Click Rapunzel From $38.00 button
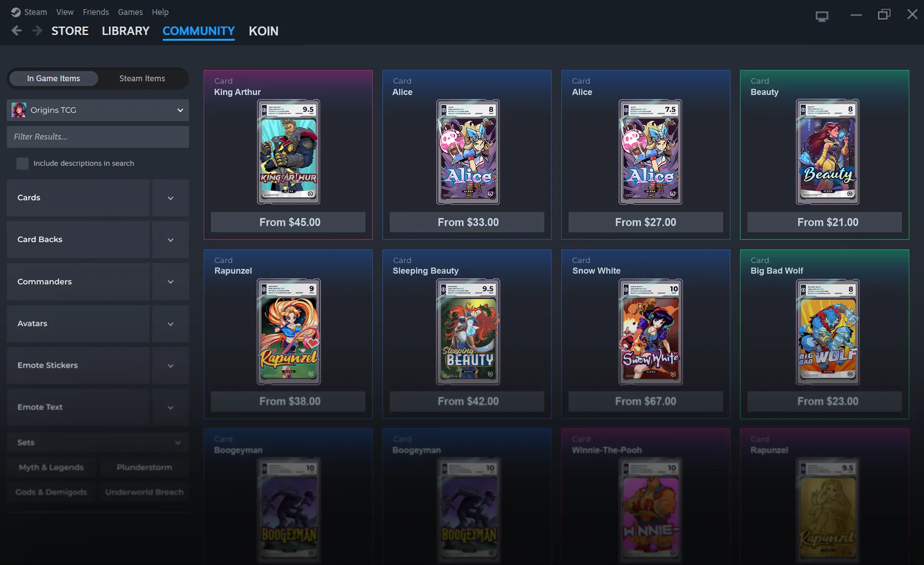924x565 pixels. 288,401
